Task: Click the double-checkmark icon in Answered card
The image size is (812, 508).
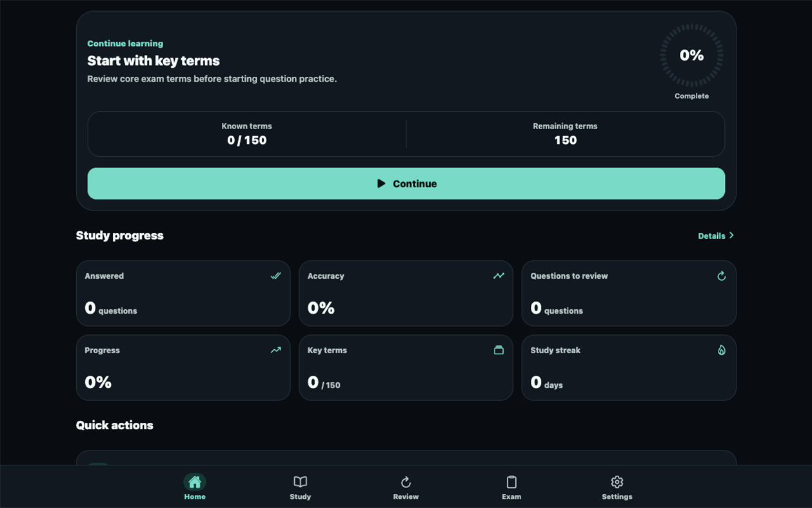Action: pyautogui.click(x=275, y=276)
